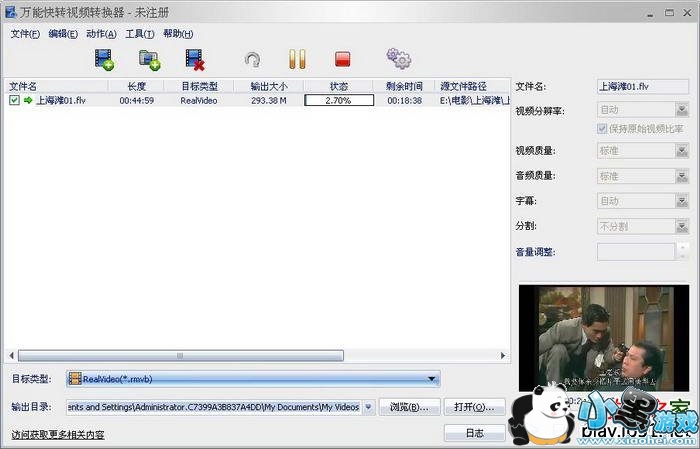Image resolution: width=700 pixels, height=449 pixels.
Task: Pause the conversion
Action: 297,59
